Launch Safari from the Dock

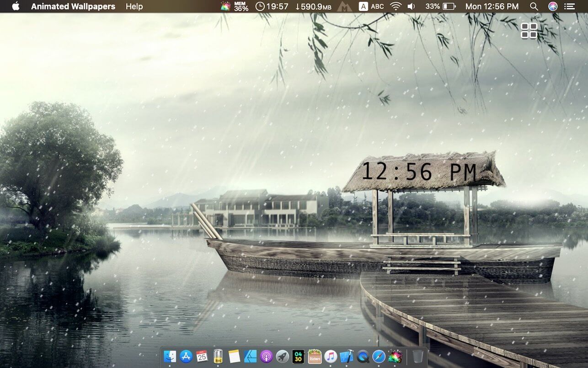coord(379,356)
